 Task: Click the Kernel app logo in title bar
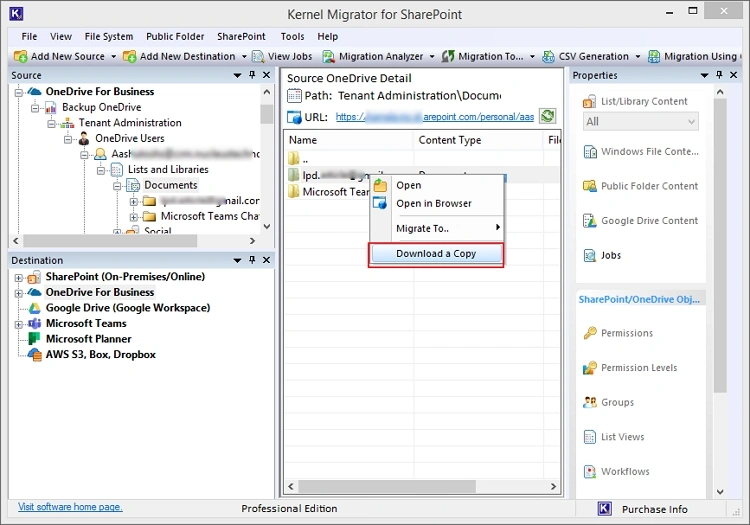point(16,13)
